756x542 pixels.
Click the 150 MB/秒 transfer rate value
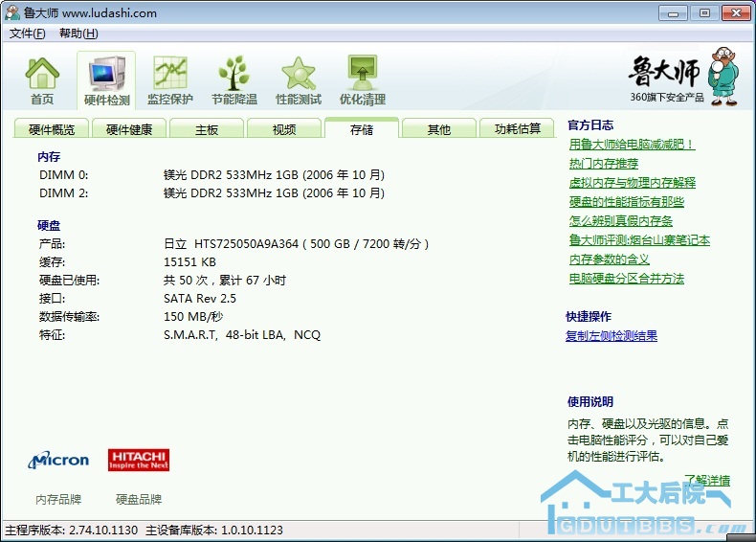coord(193,317)
